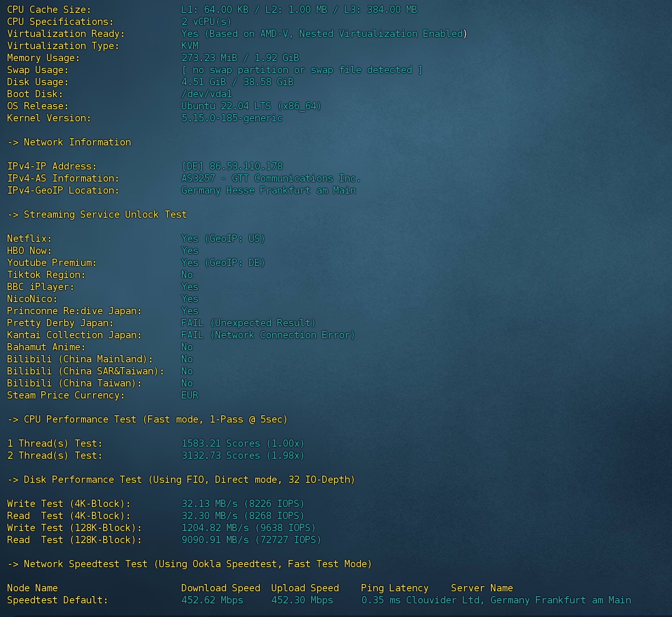Screen dimensions: 672x617
Task: Select the 'Ping Latency' column header
Action: pyautogui.click(x=395, y=588)
